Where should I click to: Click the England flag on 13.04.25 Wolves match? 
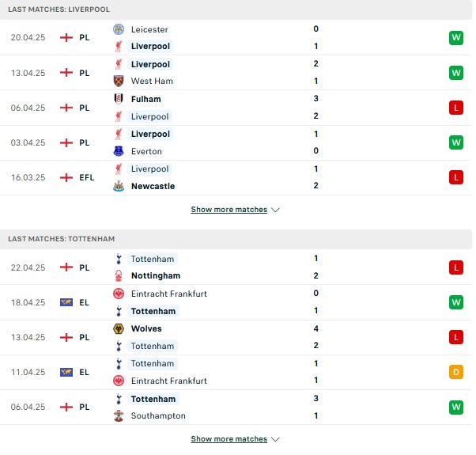[x=66, y=337]
